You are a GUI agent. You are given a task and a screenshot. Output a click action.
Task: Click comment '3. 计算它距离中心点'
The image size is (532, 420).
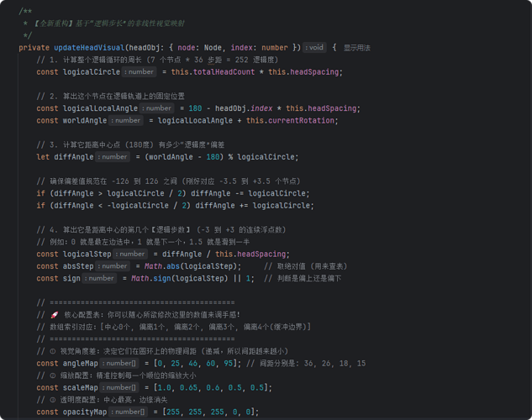(130, 144)
